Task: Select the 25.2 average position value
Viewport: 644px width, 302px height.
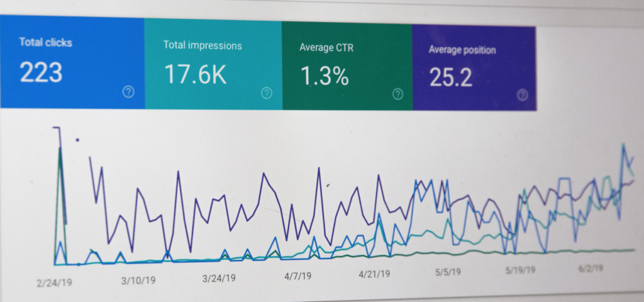Action: click(450, 77)
